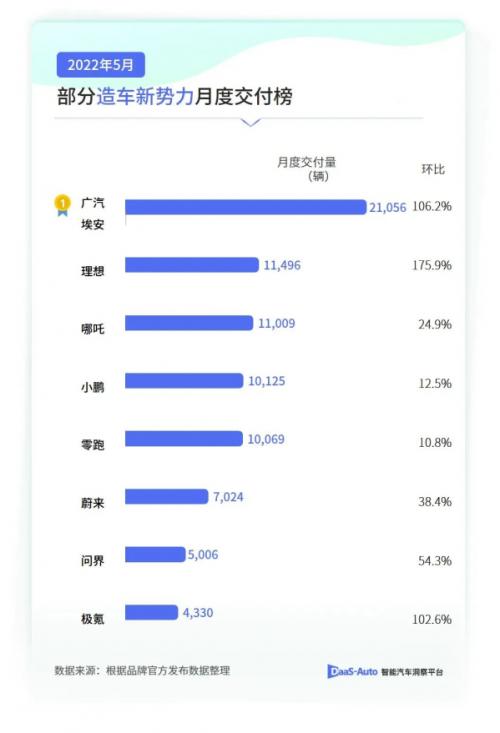Click the 11,009 delivery number label
The height and width of the screenshot is (733, 500).
277,323
